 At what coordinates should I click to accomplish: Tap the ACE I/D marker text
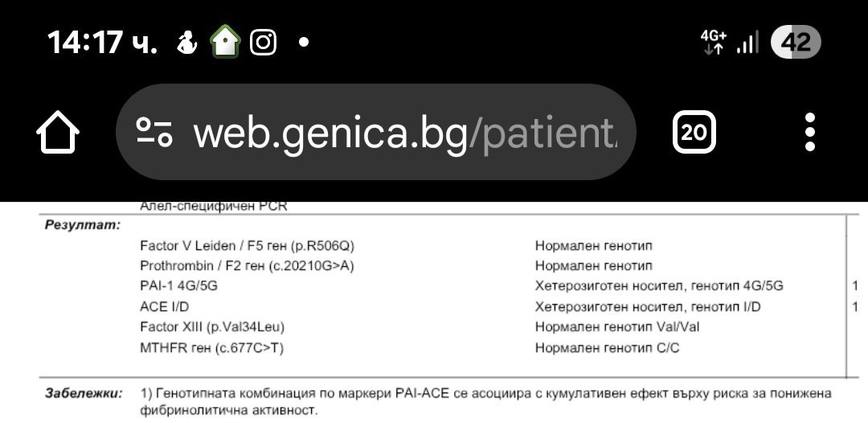[165, 306]
